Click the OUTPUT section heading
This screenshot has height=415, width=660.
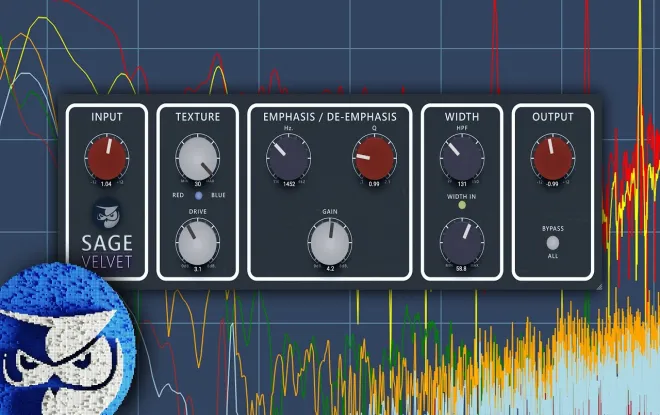(x=552, y=117)
